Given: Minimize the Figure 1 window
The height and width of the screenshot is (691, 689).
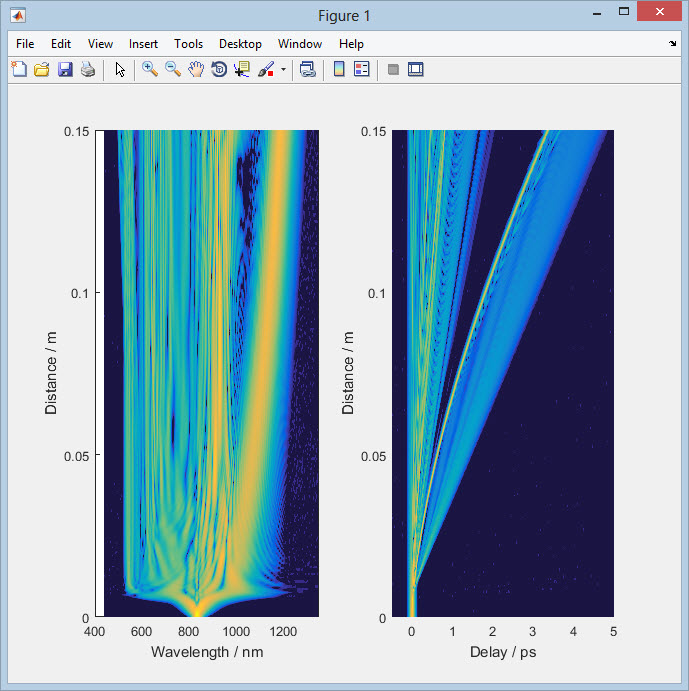Looking at the screenshot, I should (x=597, y=13).
